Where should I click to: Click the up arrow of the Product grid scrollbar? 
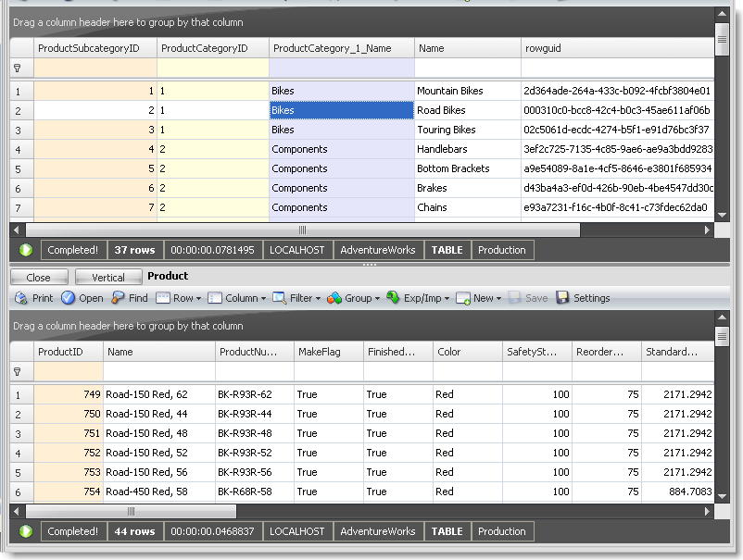(x=722, y=317)
